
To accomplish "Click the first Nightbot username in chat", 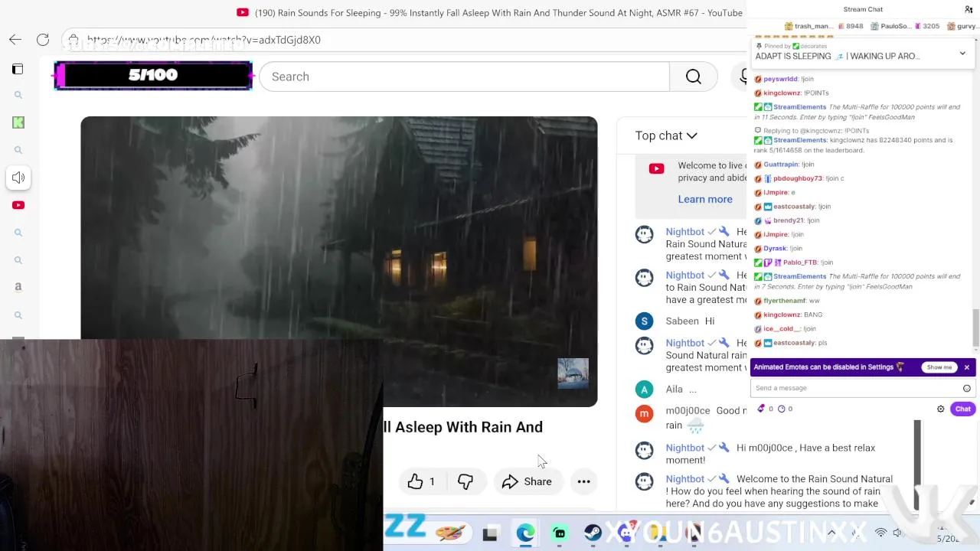I will 684,232.
